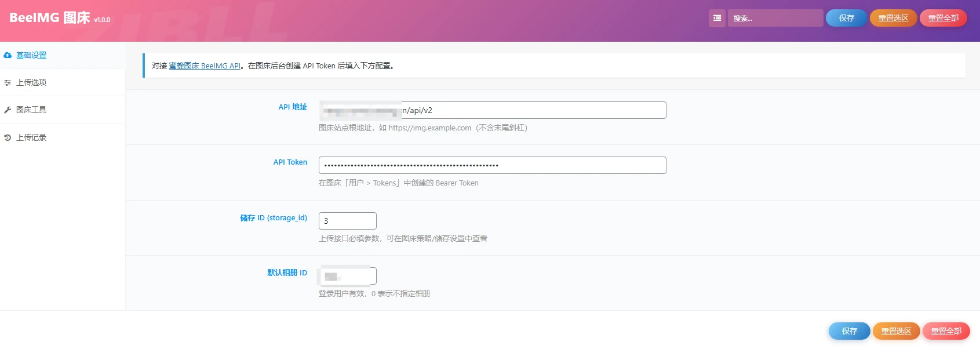Click the 默认相册 ID input field
This screenshot has width=980, height=349.
348,276
